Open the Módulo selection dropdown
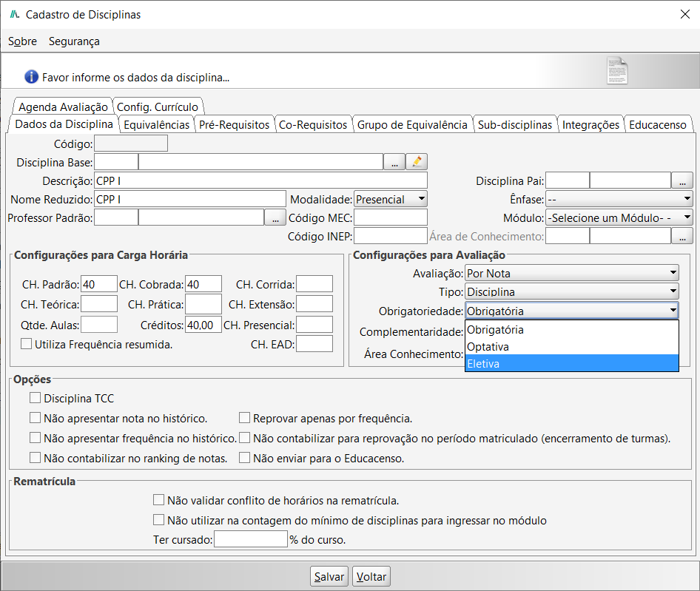This screenshot has height=591, width=700. coord(619,217)
